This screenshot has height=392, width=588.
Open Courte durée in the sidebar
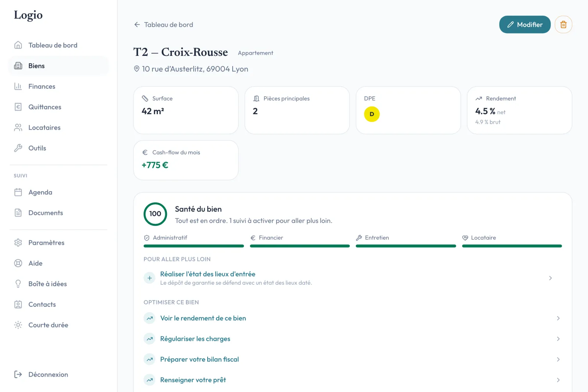59,325
